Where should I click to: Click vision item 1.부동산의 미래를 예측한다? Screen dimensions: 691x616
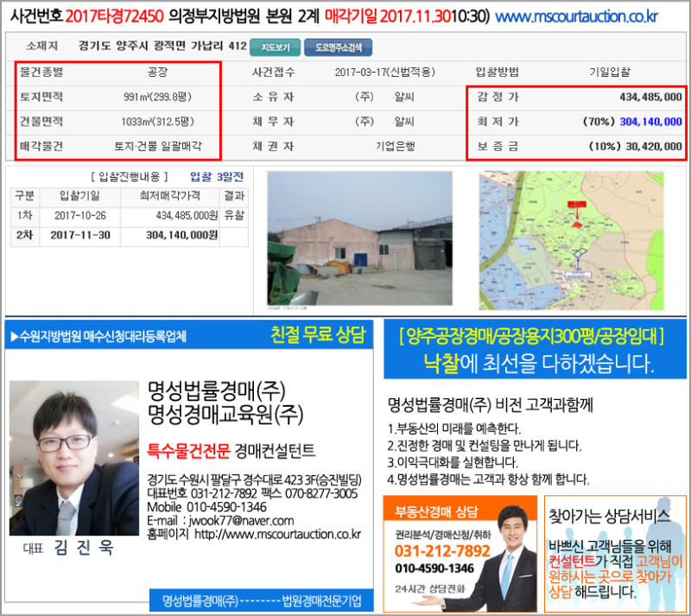coord(454,429)
